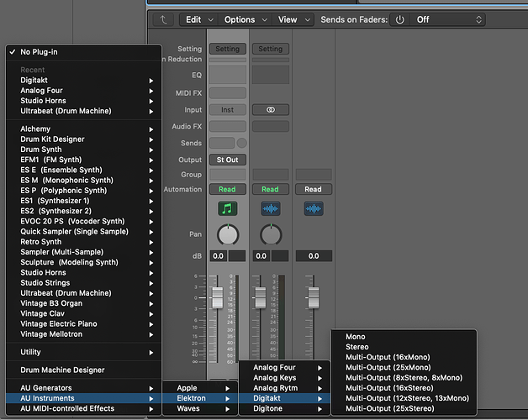The width and height of the screenshot is (528, 420).
Task: Click the instrument channel dB value field
Action: point(219,255)
